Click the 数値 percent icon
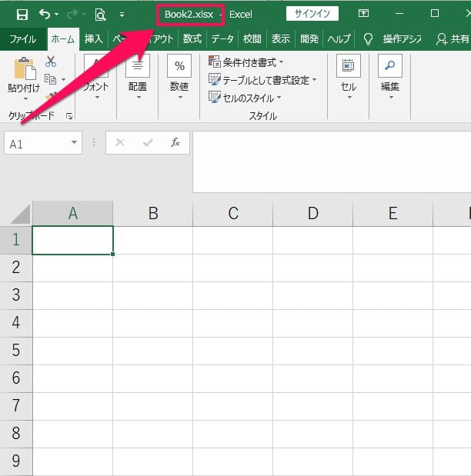Viewport: 471px width, 476px height. coord(179,65)
